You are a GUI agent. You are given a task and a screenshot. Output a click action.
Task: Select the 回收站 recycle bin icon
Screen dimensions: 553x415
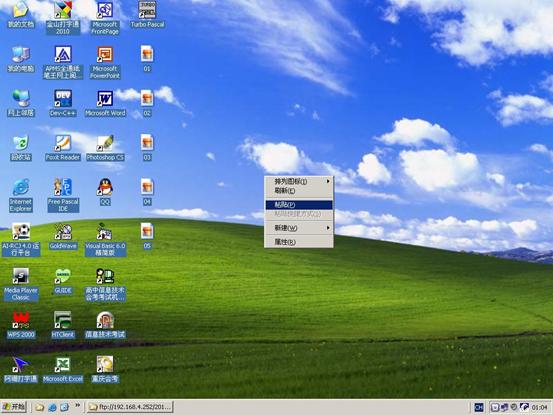pyautogui.click(x=20, y=147)
